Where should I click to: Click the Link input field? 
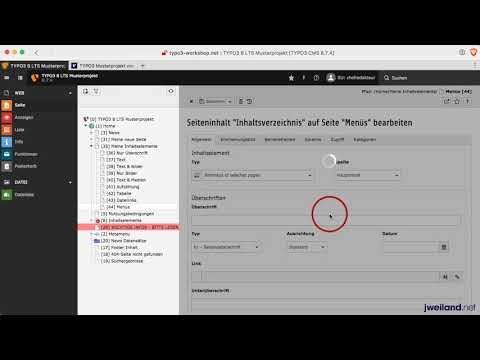click(319, 276)
